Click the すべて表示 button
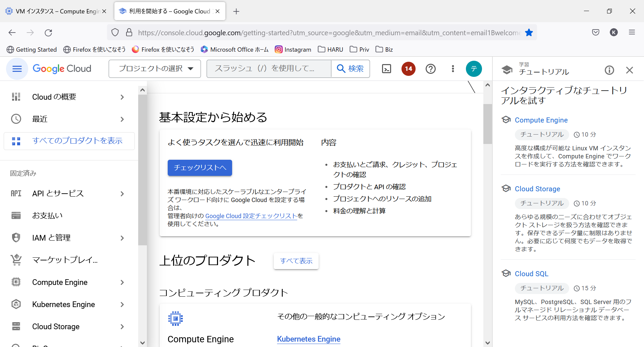Image resolution: width=644 pixels, height=347 pixels. (296, 261)
